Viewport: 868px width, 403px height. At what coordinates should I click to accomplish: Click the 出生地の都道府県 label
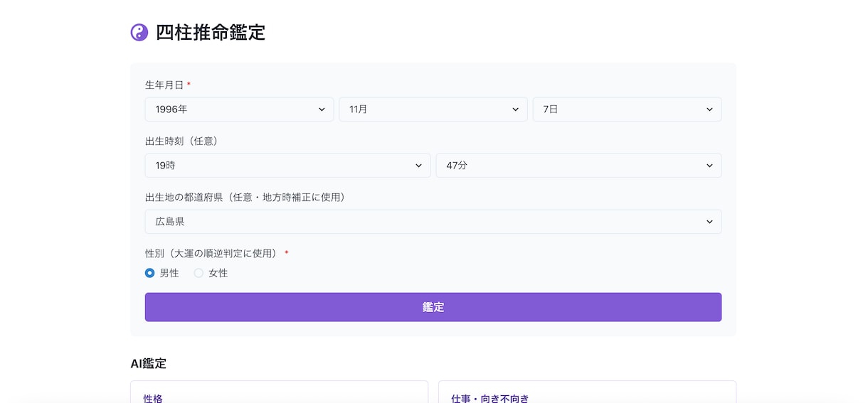(247, 197)
